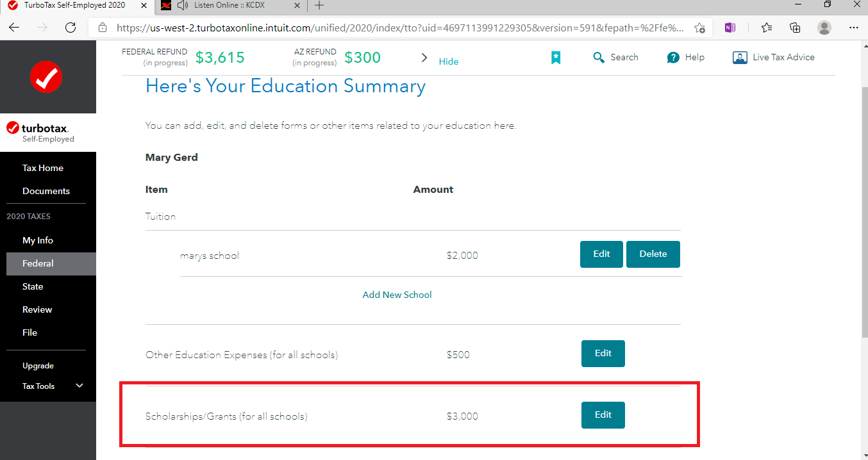Click the Search magnifier icon
The height and width of the screenshot is (460, 868).
[599, 58]
